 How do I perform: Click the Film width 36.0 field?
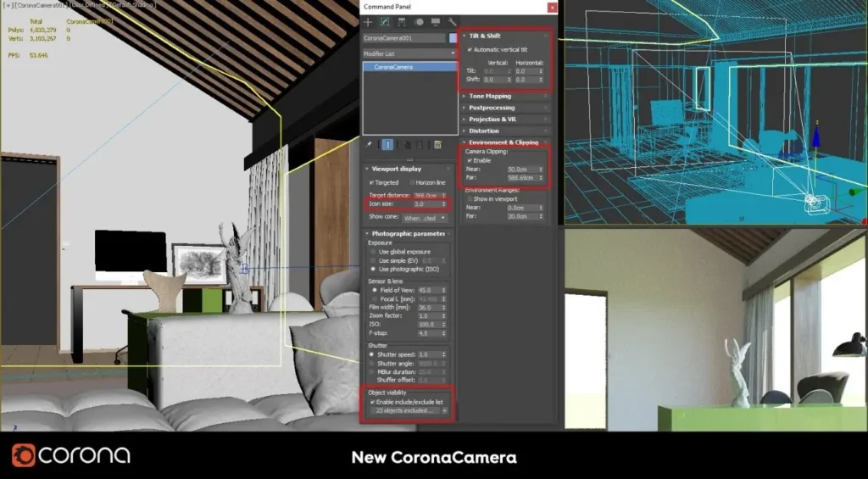(429, 308)
